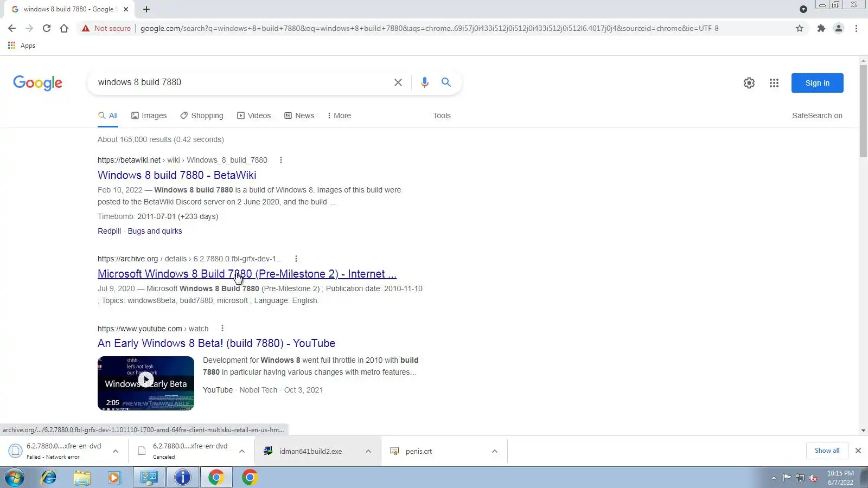868x488 pixels.
Task: Submit search with magnifier icon
Action: [446, 82]
